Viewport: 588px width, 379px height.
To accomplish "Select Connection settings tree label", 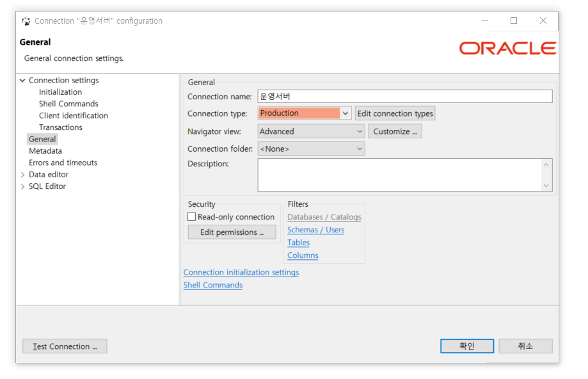I will (64, 80).
